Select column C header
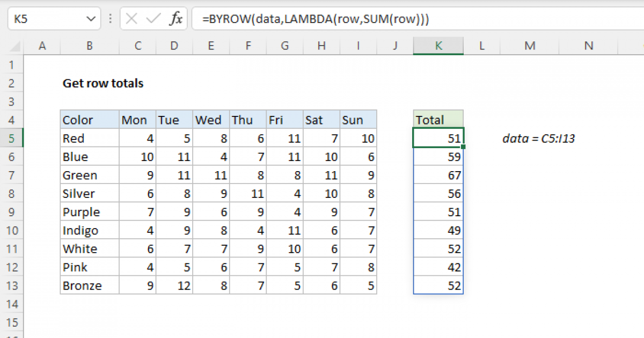Screen dimensions: 644x338 pyautogui.click(x=138, y=46)
